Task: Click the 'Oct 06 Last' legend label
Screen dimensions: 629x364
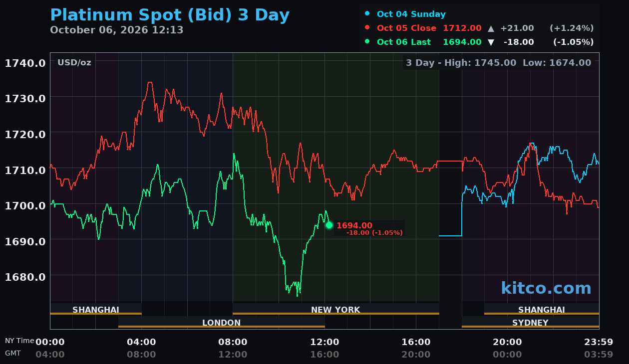Action: (404, 42)
